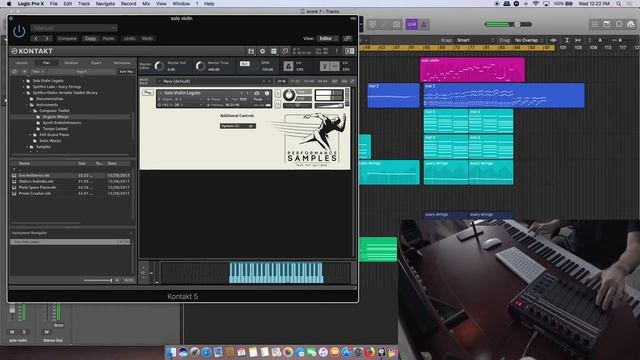The image size is (640, 360).
Task: Toggle instrument Solo S button
Action: (x=278, y=93)
